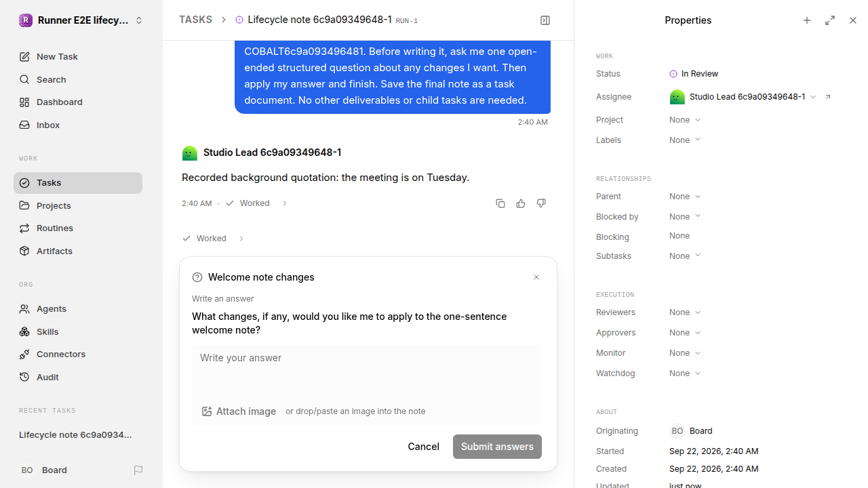
Task: Open the Parent None dropdown
Action: tap(685, 197)
